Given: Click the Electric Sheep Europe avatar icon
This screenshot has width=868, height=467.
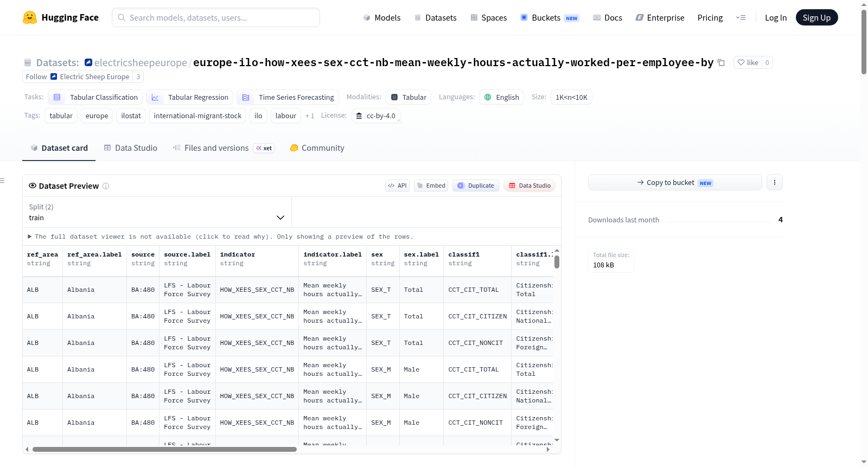Looking at the screenshot, I should (54, 76).
